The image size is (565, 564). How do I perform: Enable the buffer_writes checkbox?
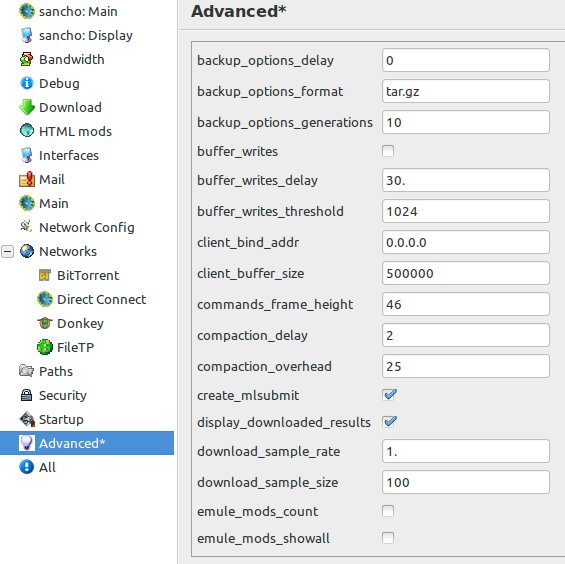coord(388,151)
